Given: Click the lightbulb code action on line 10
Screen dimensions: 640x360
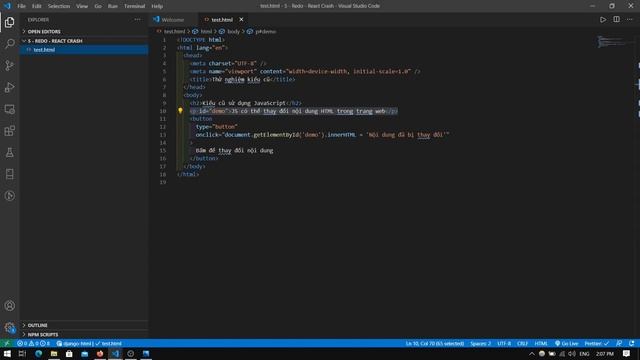Looking at the screenshot, I should (x=180, y=111).
